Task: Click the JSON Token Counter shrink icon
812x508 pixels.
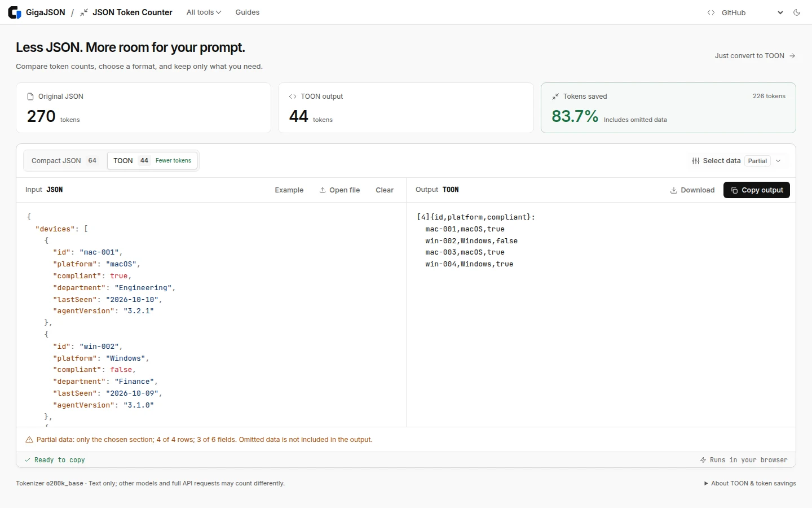Action: tap(84, 12)
